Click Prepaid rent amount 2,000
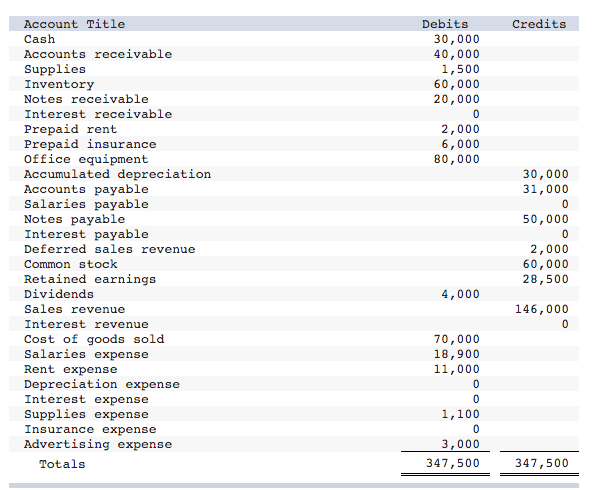Viewport: 607px width, 490px height. (x=460, y=129)
